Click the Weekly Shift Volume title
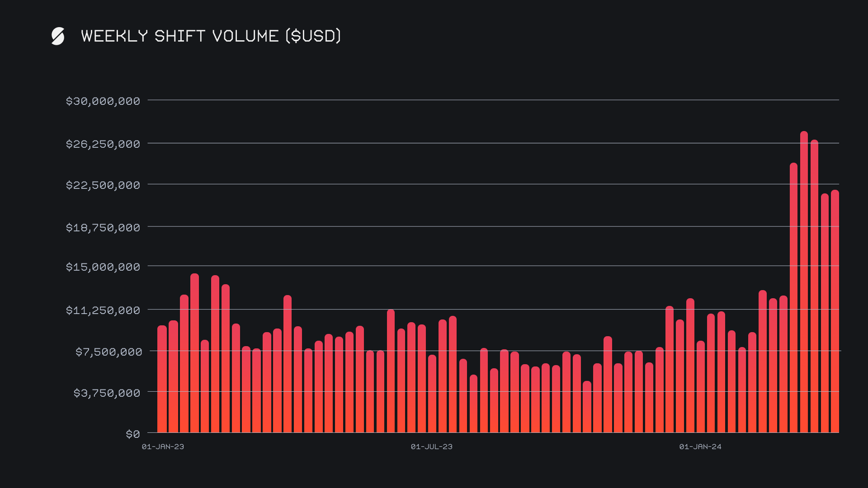The image size is (868, 488). click(211, 36)
